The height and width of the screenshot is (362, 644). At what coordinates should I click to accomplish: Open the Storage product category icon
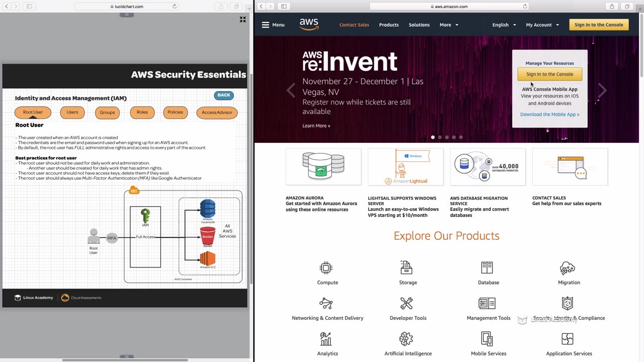pyautogui.click(x=407, y=267)
